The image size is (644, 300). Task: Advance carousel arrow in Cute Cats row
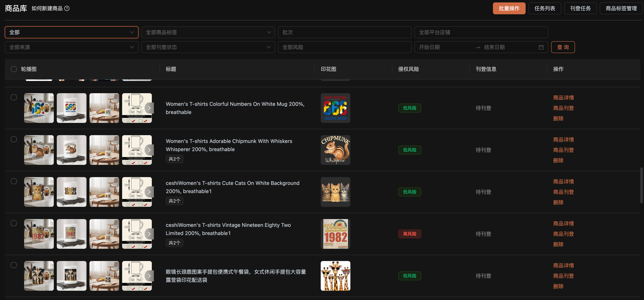(149, 192)
